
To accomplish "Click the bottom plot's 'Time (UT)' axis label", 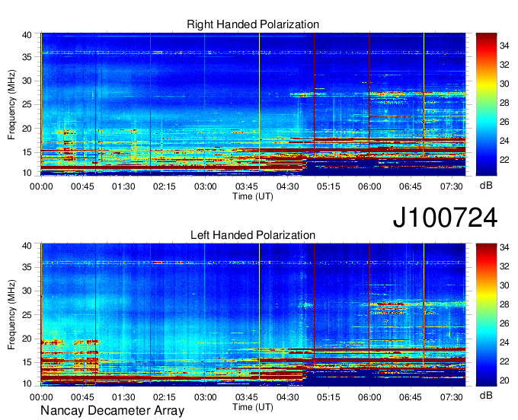I will coord(253,407).
